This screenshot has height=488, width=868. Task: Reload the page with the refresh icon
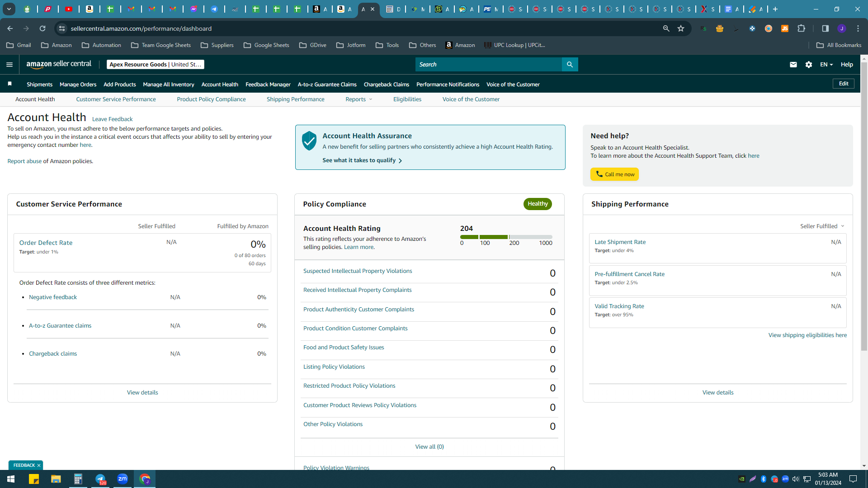point(42,28)
